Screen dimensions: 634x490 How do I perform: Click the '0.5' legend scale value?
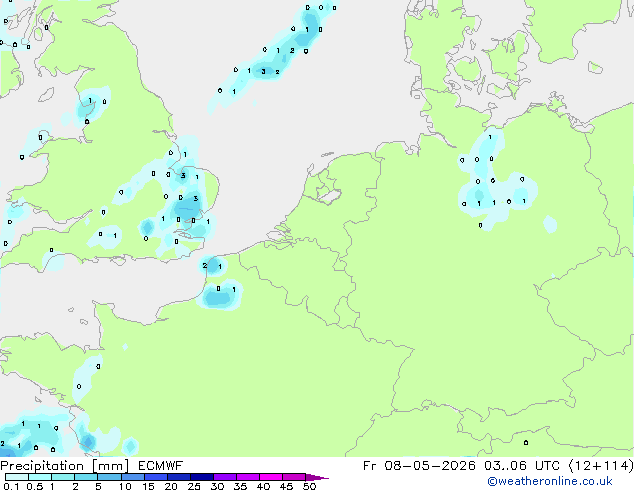tap(35, 486)
